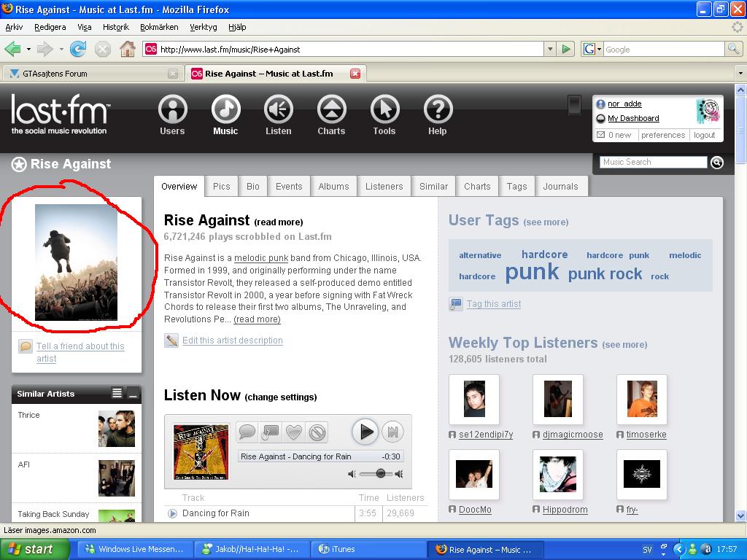Open the address bar history dropdown
Screen dimensions: 747x560
pyautogui.click(x=550, y=49)
